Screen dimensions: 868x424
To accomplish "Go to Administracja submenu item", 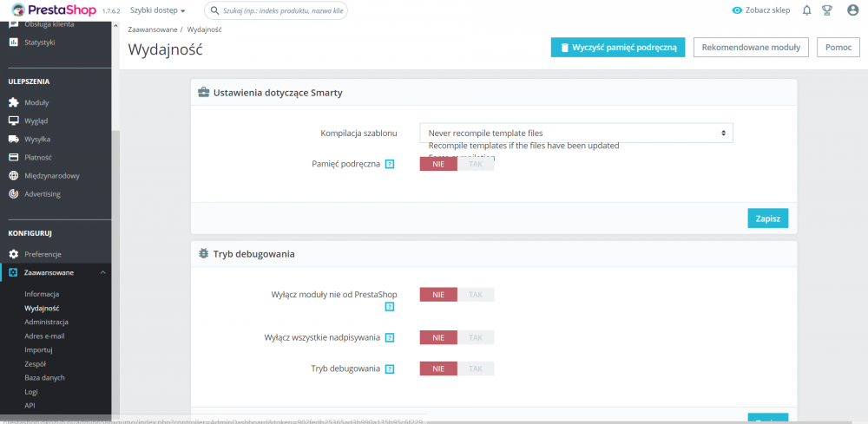I will (46, 322).
